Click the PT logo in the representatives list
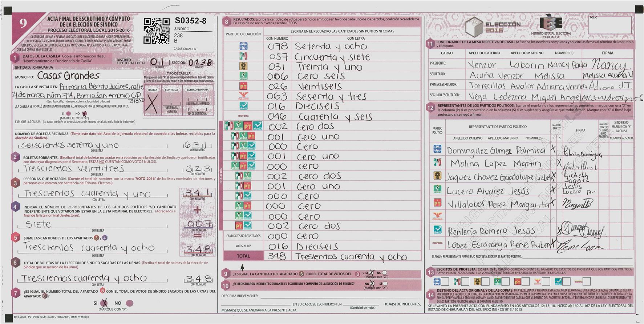The height and width of the screenshot is (324, 644). click(x=437, y=203)
